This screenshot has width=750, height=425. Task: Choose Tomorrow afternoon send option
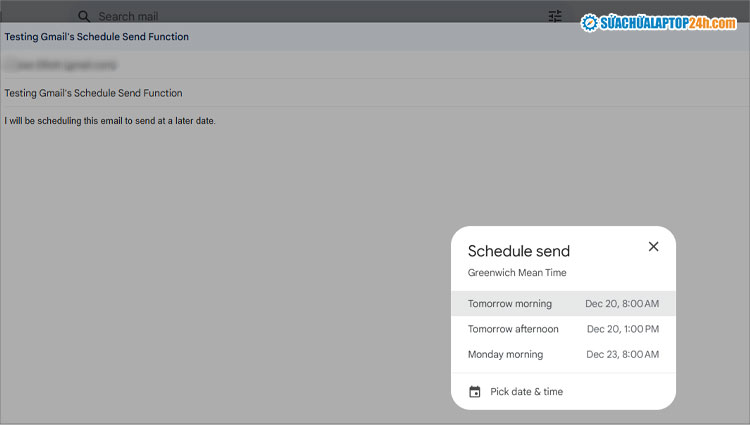pos(563,329)
